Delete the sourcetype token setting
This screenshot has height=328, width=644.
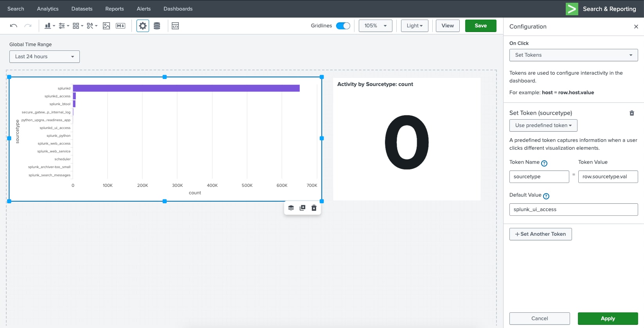[631, 113]
